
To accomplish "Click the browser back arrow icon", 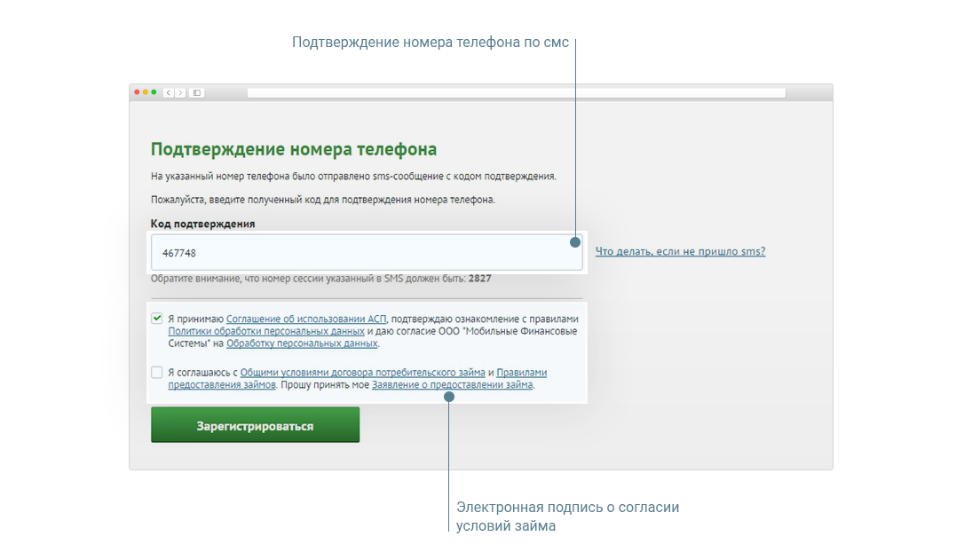I will pyautogui.click(x=169, y=93).
